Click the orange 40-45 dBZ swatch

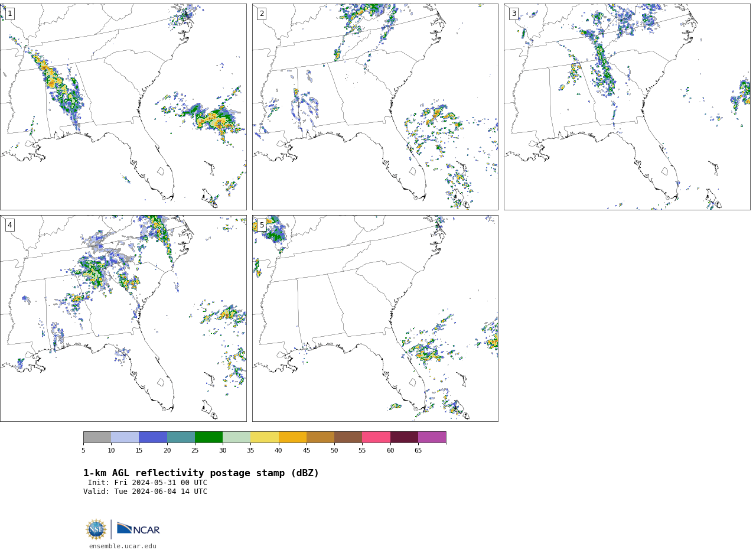tap(292, 437)
